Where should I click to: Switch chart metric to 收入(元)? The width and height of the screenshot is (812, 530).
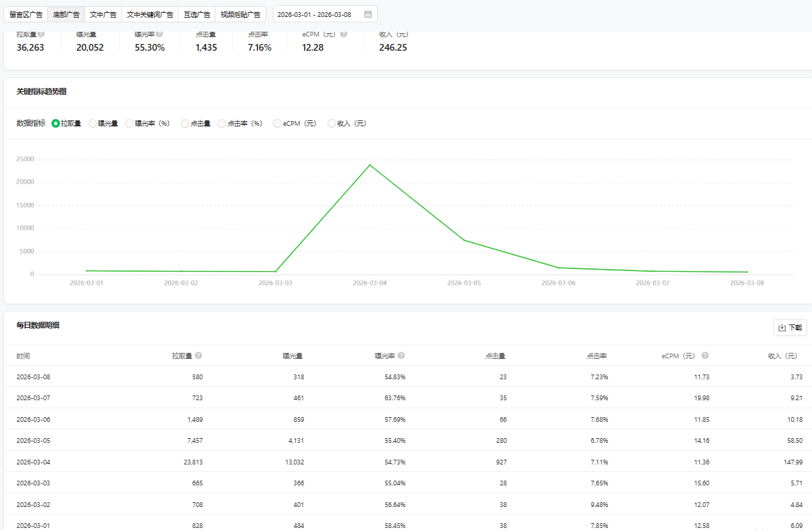[332, 124]
